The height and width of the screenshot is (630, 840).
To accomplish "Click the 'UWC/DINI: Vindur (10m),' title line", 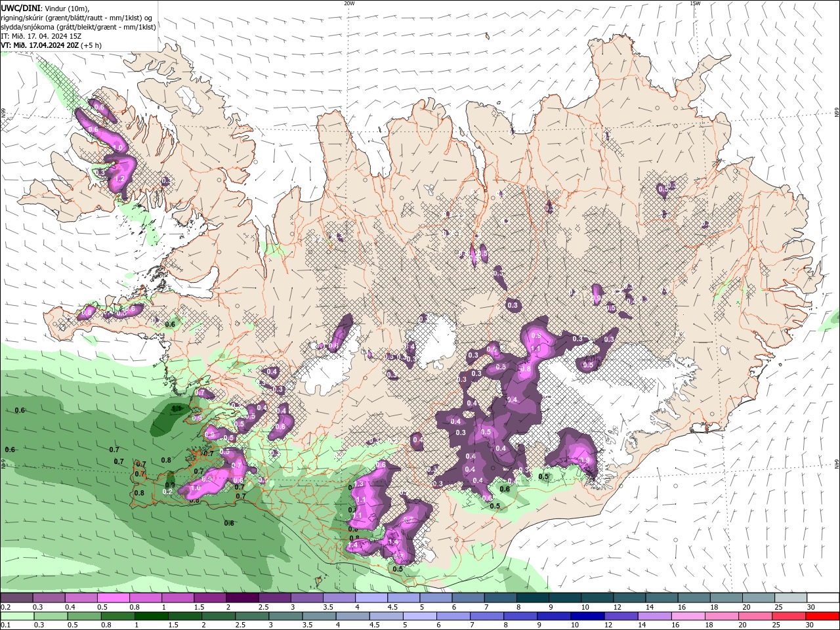I will [45, 8].
